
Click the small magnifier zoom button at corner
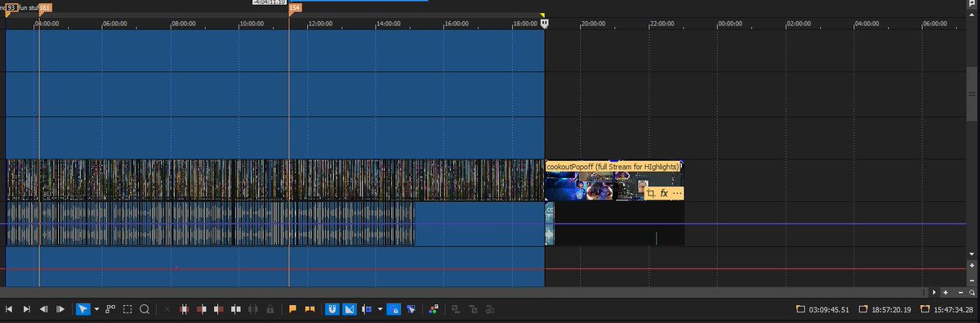tap(972, 292)
